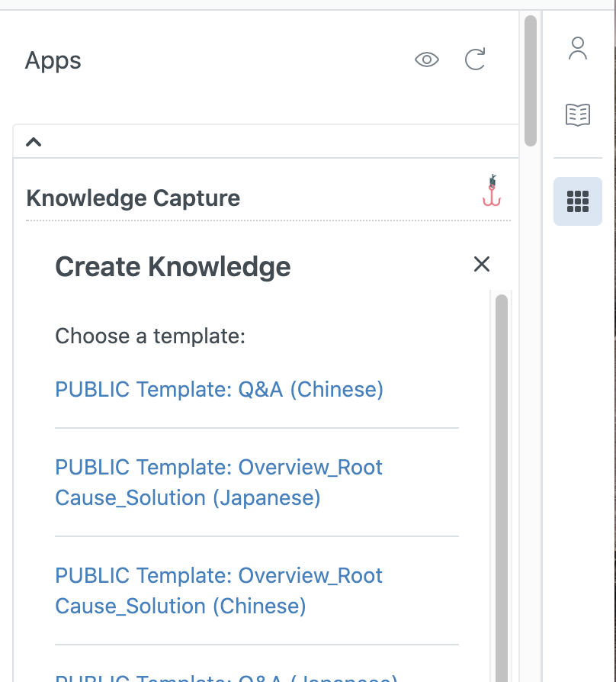
Task: Click the Knowledge Capture fish hook logo
Action: [x=492, y=191]
